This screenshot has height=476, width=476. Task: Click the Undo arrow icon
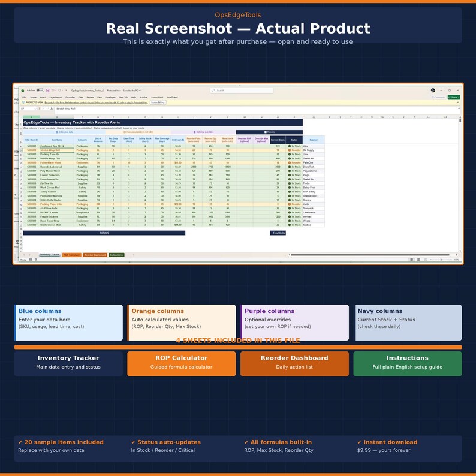(53, 90)
